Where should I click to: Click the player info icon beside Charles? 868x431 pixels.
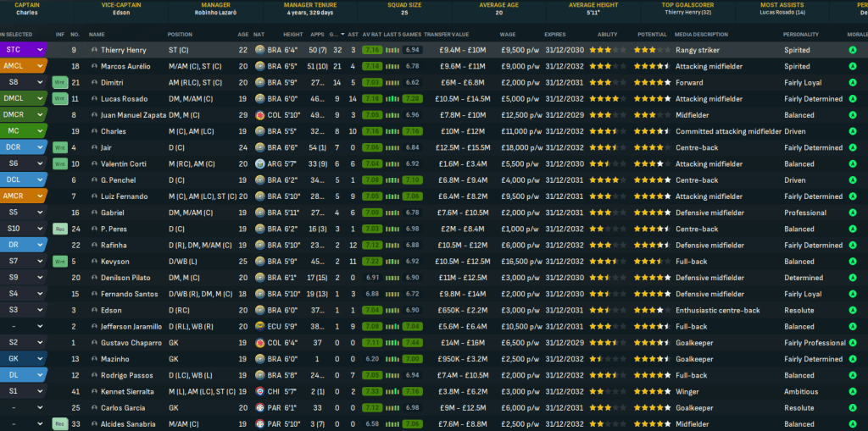coord(94,131)
